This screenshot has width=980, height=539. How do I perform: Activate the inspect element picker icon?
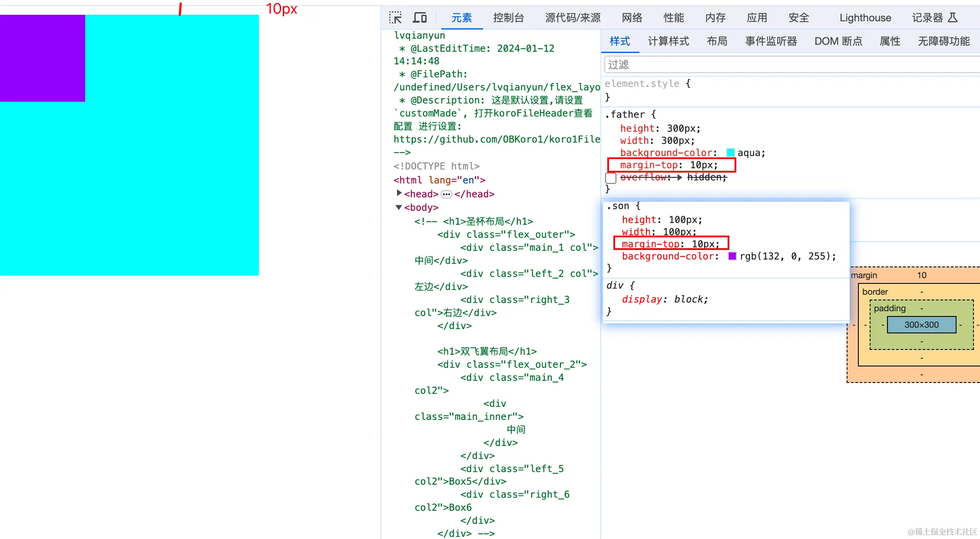395,18
